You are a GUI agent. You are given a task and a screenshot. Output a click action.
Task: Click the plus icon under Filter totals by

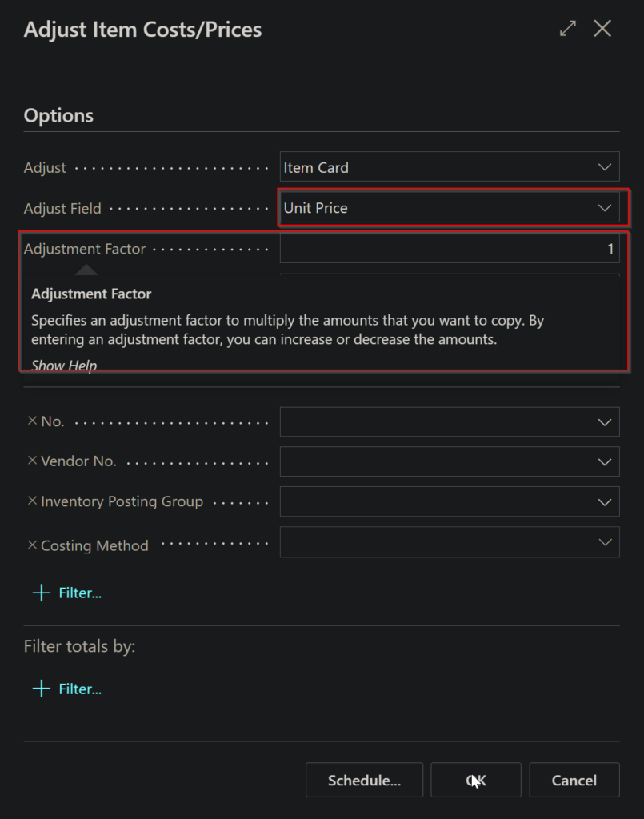coord(42,689)
